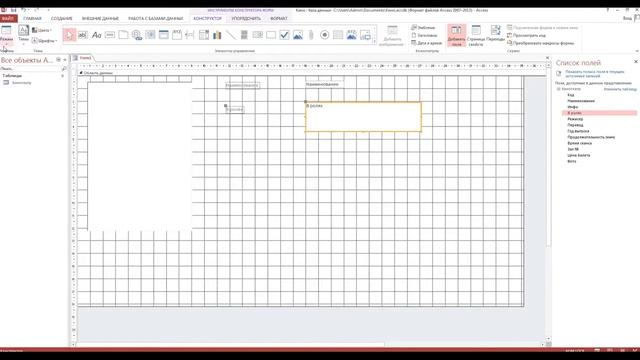Pick the Image control at gallery end
Screen dimensions: 640x360
click(365, 35)
